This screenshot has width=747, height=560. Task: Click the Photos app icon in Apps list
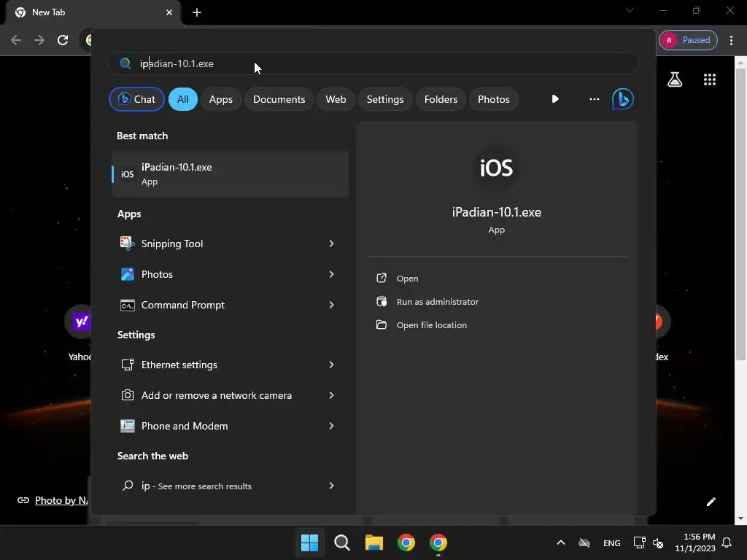(127, 274)
